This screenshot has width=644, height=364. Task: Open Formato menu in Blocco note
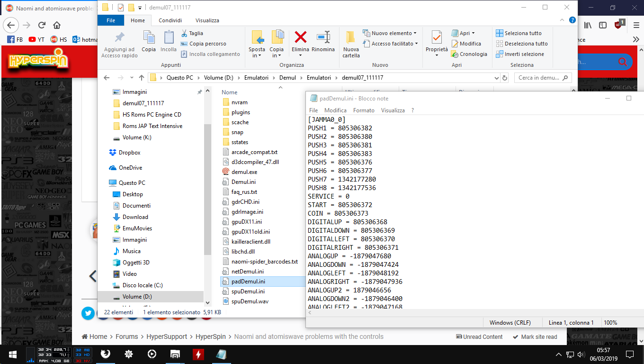pyautogui.click(x=364, y=110)
